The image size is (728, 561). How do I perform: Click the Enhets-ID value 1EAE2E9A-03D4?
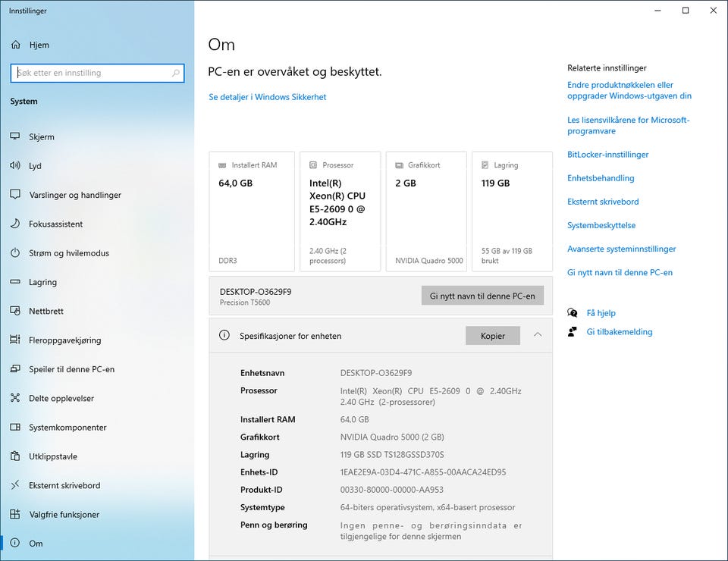click(423, 472)
